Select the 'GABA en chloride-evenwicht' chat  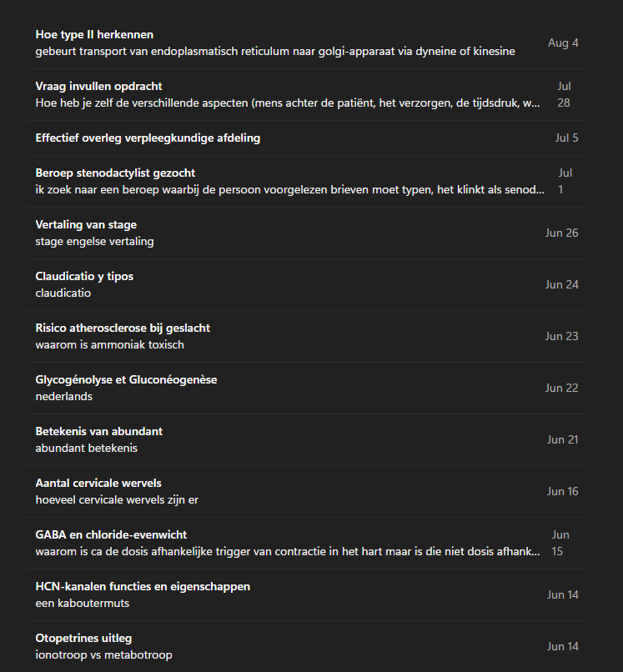[111, 535]
